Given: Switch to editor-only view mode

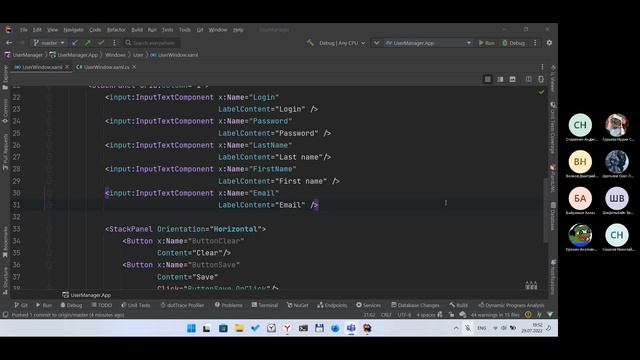Looking at the screenshot, I should (x=488, y=79).
